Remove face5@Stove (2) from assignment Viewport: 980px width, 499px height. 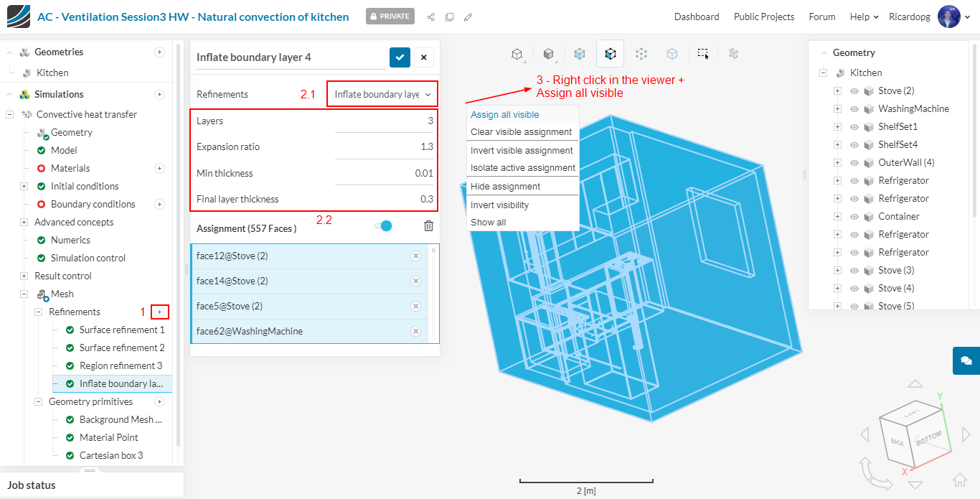415,307
